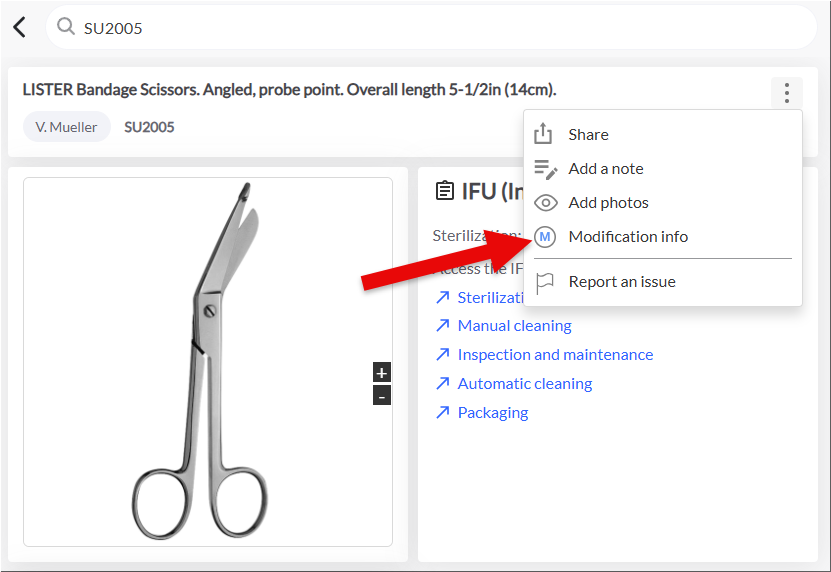
Task: Click the V. Mueller manufacturer tag
Action: tap(67, 127)
